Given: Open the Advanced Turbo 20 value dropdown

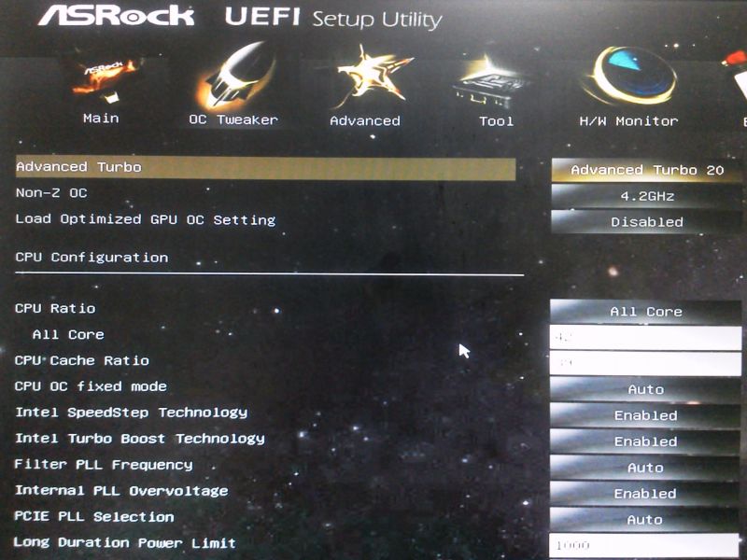Looking at the screenshot, I should tap(646, 170).
